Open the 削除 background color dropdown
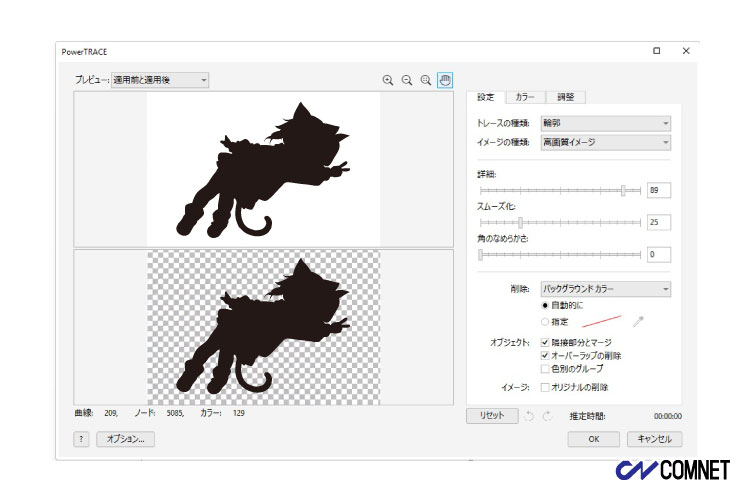The height and width of the screenshot is (500, 750). click(606, 289)
